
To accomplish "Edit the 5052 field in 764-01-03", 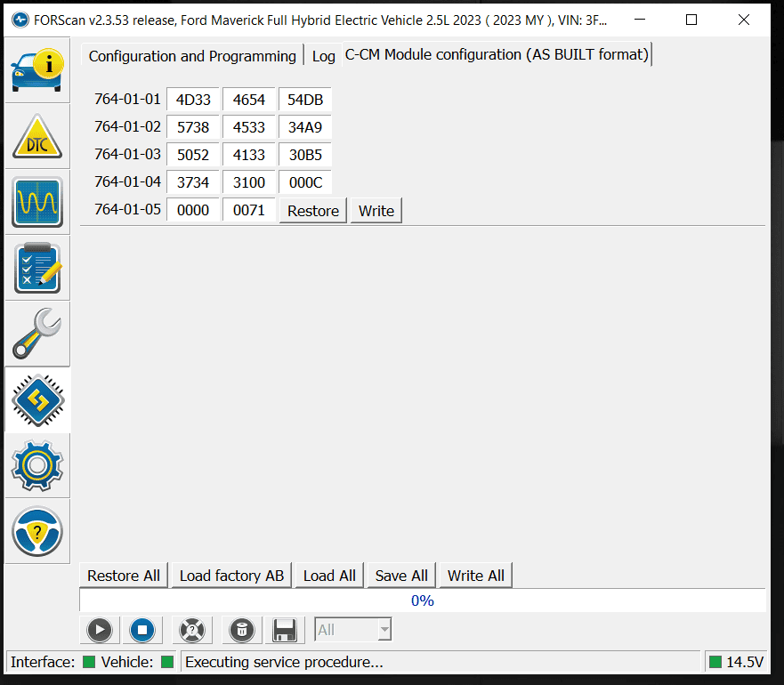I will click(x=193, y=155).
